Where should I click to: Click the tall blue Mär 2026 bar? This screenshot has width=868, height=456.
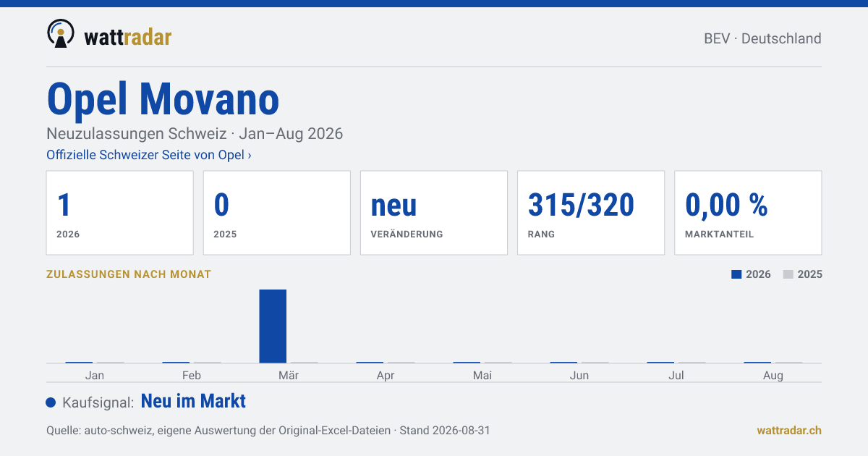click(273, 326)
